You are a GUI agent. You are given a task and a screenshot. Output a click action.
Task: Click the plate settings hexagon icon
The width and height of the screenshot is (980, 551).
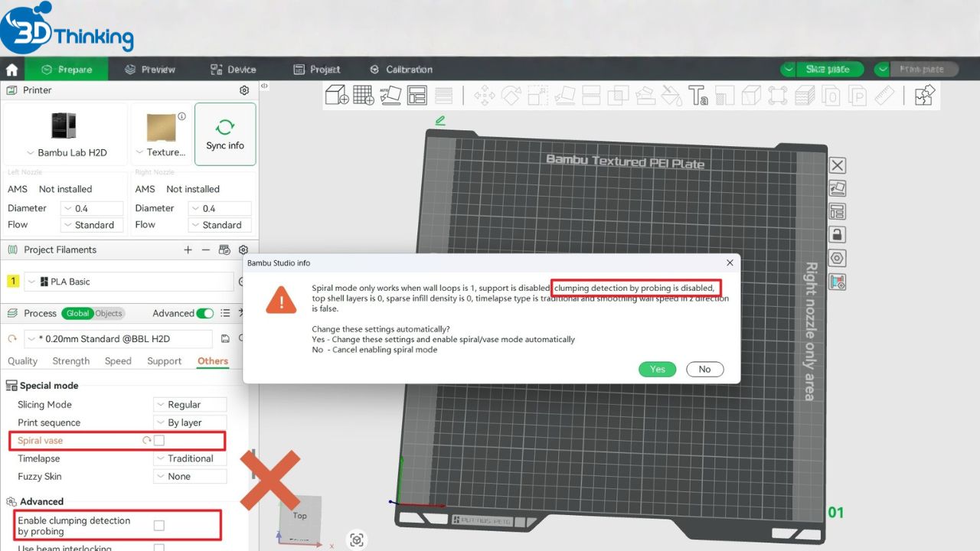[x=838, y=258]
